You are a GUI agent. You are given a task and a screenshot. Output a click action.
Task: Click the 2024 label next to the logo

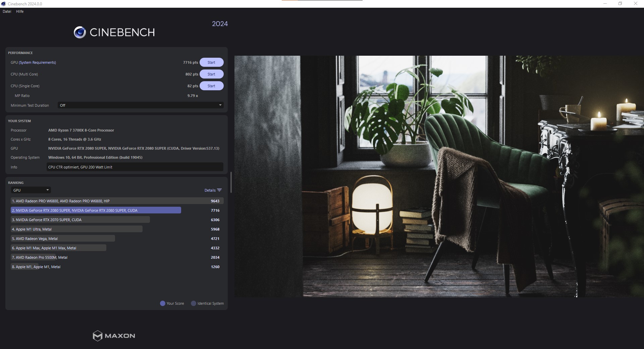(x=220, y=23)
